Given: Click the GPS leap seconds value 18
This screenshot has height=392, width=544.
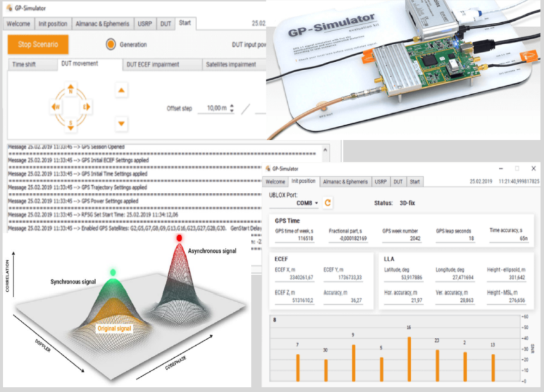Looking at the screenshot, I should point(455,238).
